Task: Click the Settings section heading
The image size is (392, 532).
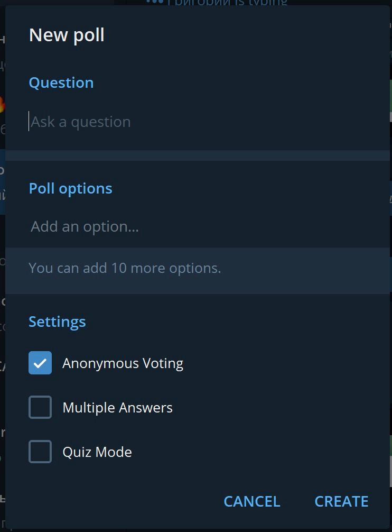Action: (57, 322)
